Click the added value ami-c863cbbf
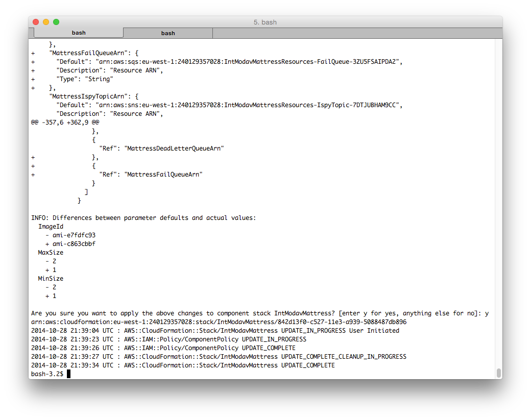The height and width of the screenshot is (420, 531). coord(74,244)
